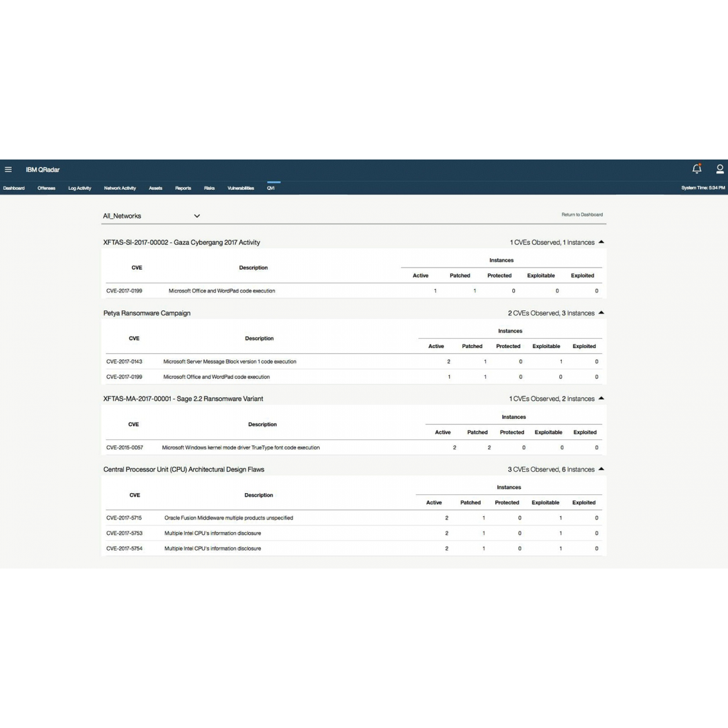Open the Network Activity tab
The height and width of the screenshot is (728, 728).
tap(119, 188)
